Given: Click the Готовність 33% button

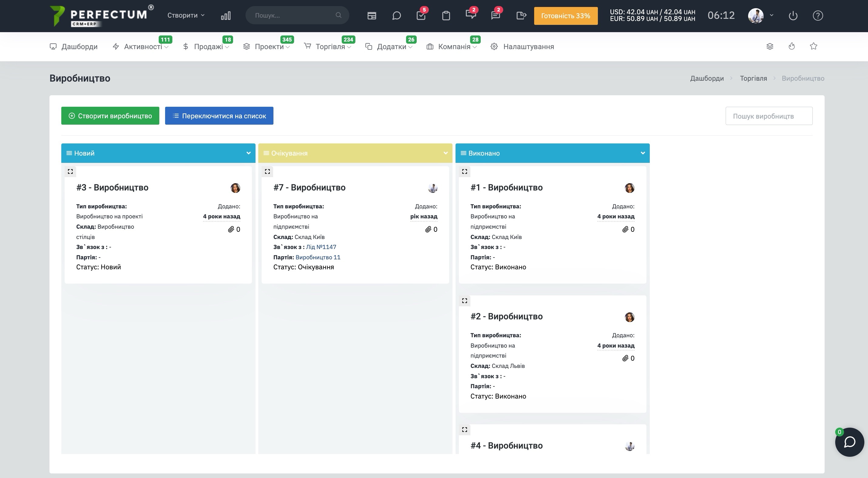Looking at the screenshot, I should point(566,16).
